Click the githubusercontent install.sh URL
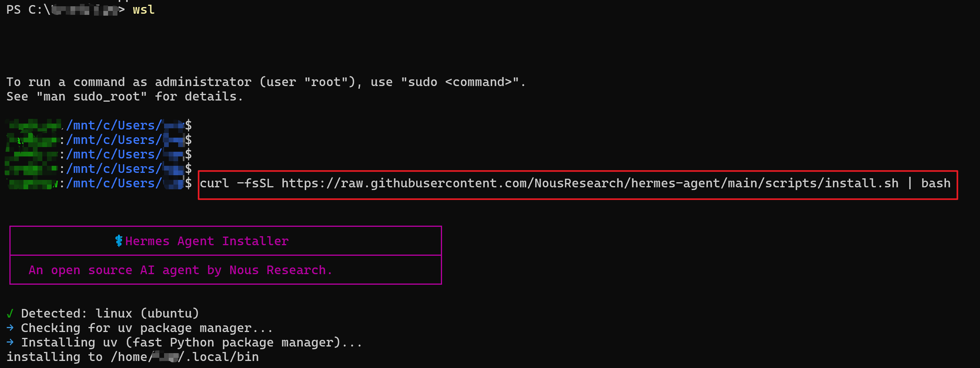Image resolution: width=980 pixels, height=368 pixels. (x=590, y=183)
